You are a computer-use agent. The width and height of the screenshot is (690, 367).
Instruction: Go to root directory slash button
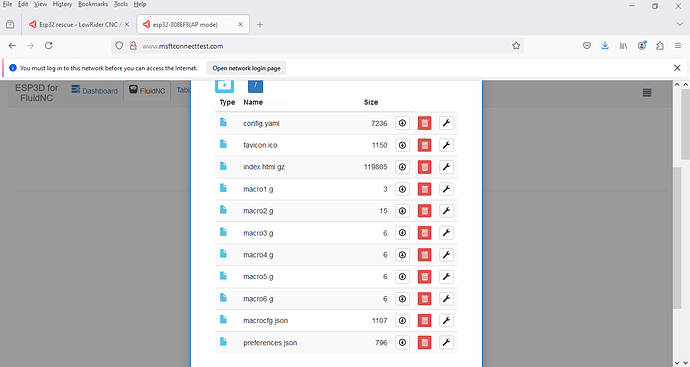coord(256,85)
